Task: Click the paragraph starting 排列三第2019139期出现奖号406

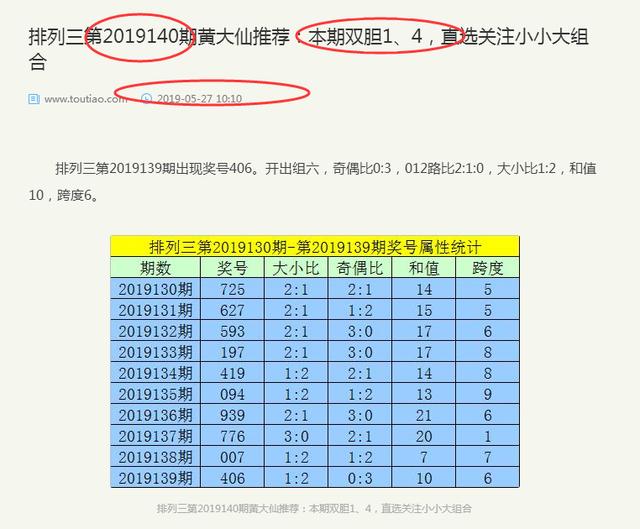Action: click(313, 182)
